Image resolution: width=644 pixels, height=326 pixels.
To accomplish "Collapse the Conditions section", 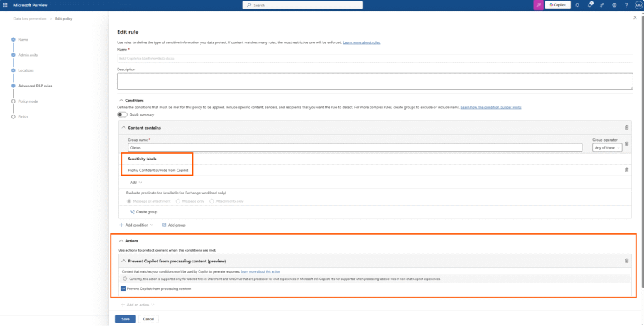I will click(x=121, y=100).
